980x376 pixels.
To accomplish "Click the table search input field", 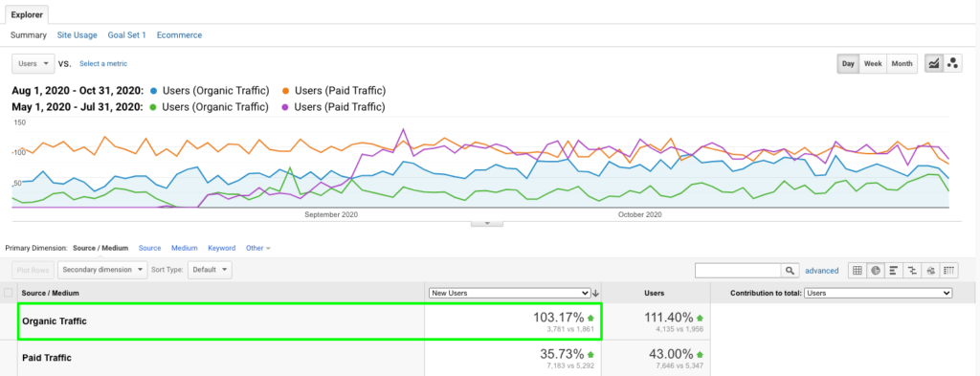I will tap(738, 271).
